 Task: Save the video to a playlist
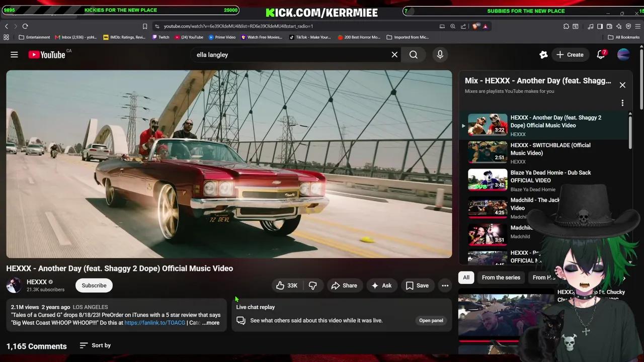(x=417, y=286)
